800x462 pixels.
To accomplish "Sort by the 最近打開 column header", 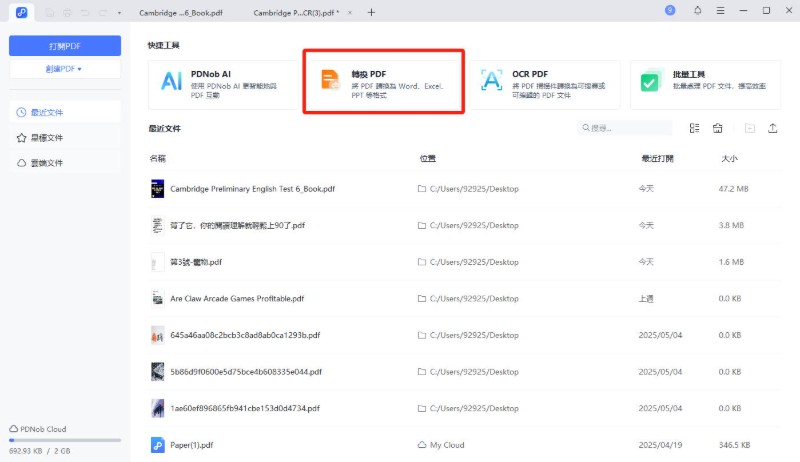I will (657, 159).
